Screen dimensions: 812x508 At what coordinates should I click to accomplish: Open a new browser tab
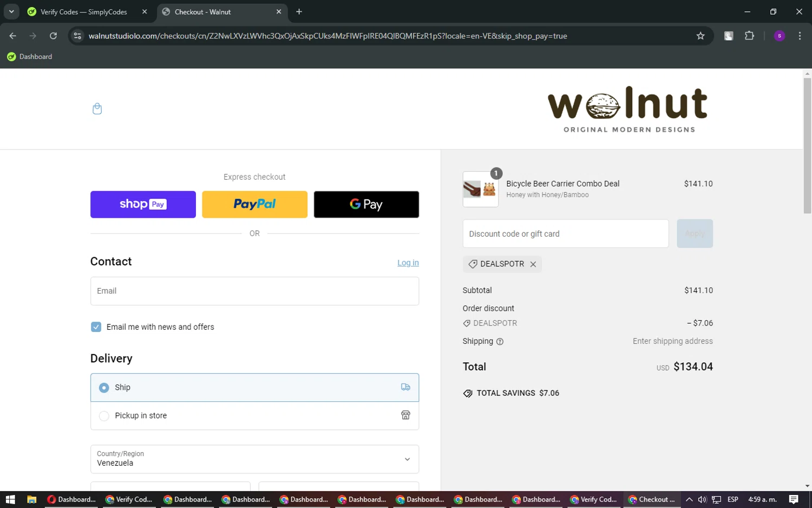click(x=299, y=12)
